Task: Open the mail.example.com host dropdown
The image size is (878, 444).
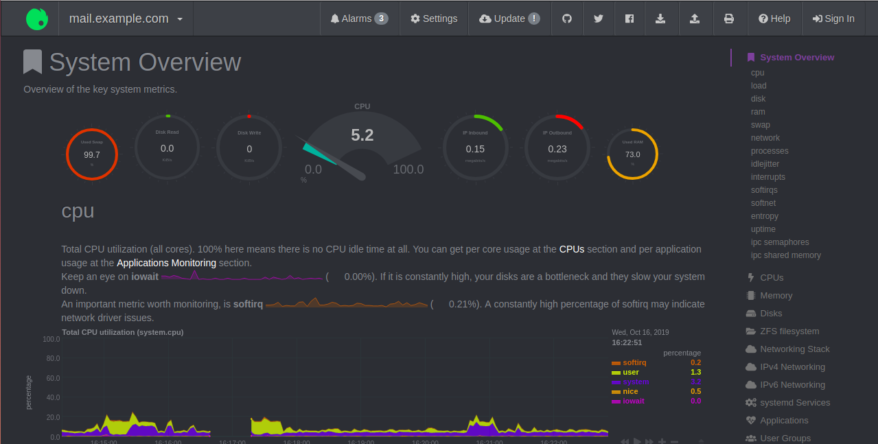Action: [x=126, y=18]
